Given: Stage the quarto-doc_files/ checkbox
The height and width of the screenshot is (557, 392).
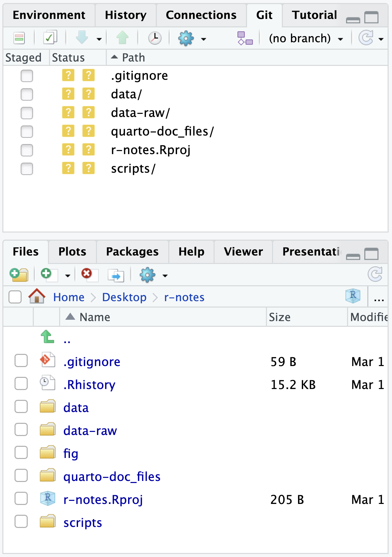Looking at the screenshot, I should point(27,131).
